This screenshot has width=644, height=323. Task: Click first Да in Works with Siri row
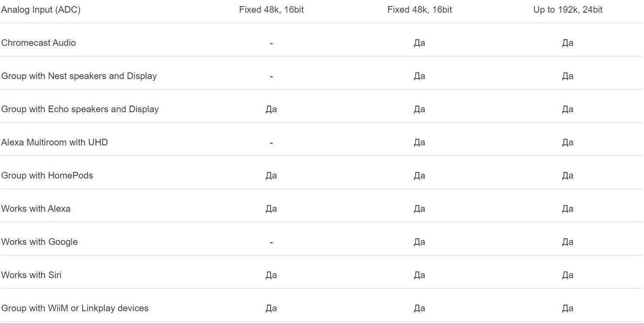pyautogui.click(x=271, y=275)
